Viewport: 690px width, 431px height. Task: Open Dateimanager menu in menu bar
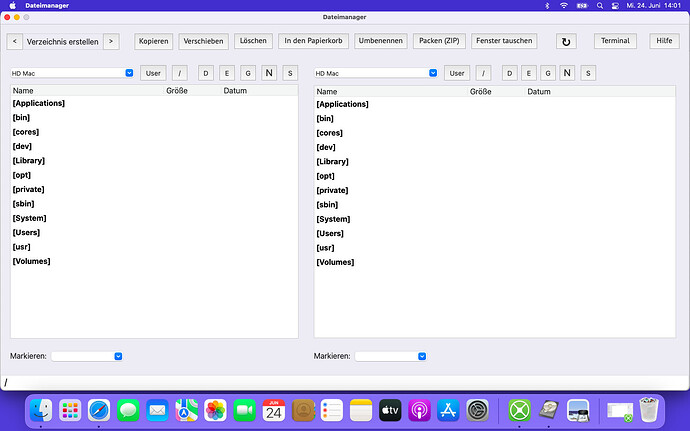tap(47, 6)
